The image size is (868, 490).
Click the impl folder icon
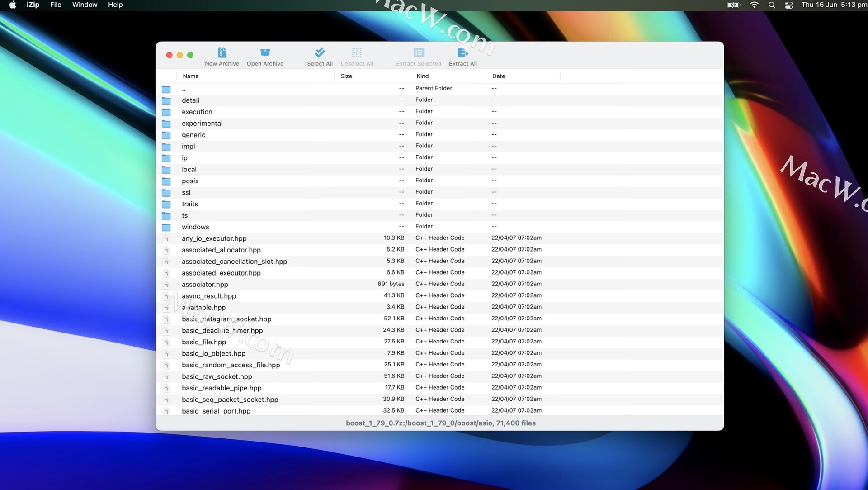(x=166, y=147)
